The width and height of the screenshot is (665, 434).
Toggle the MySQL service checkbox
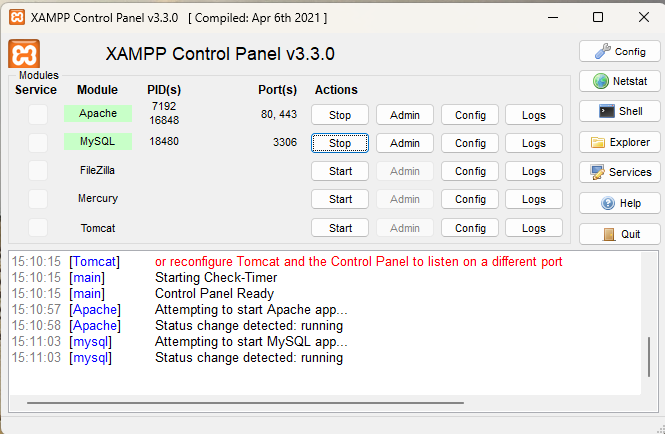38,143
